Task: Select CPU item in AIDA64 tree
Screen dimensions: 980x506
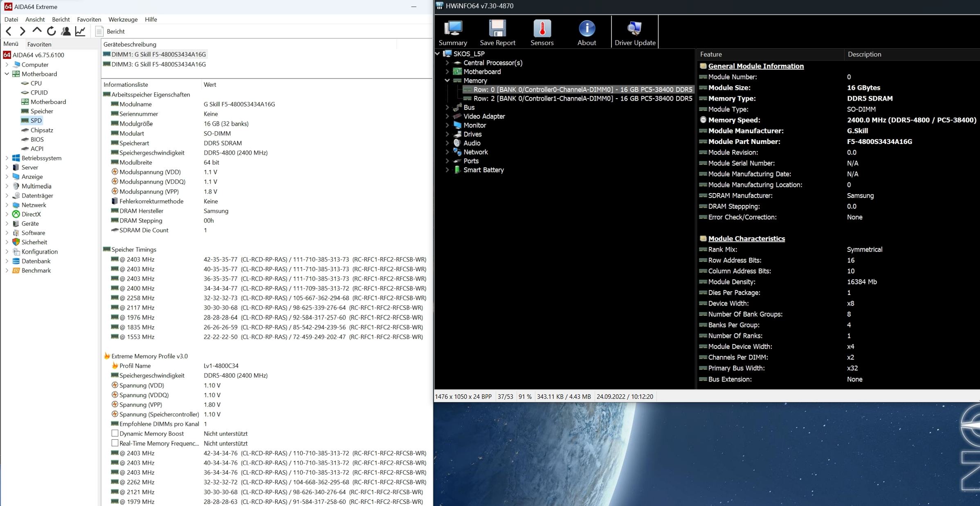Action: tap(36, 83)
